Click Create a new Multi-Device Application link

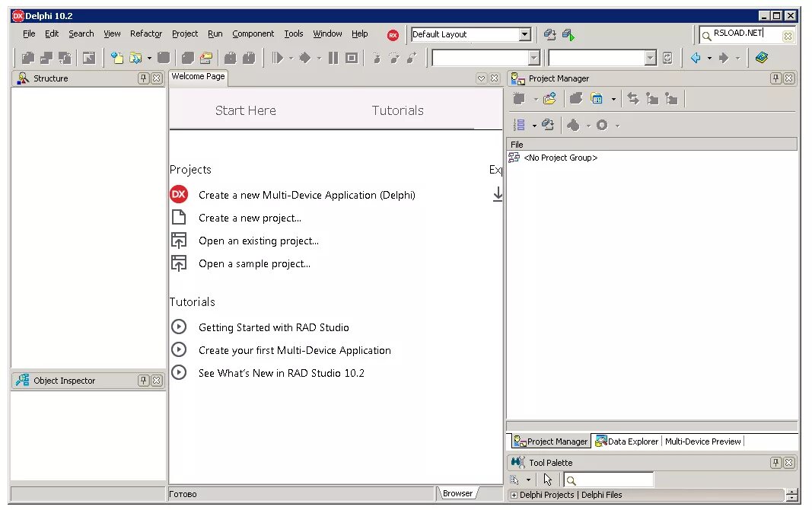tap(307, 195)
